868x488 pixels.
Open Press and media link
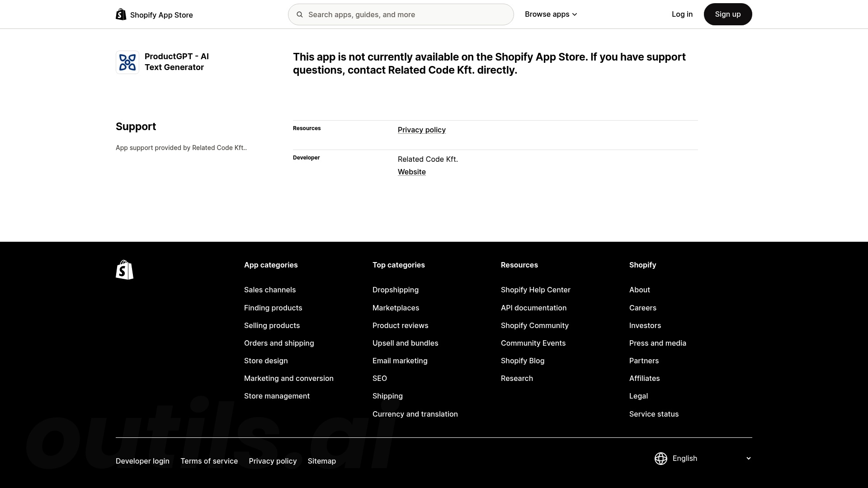click(x=658, y=343)
